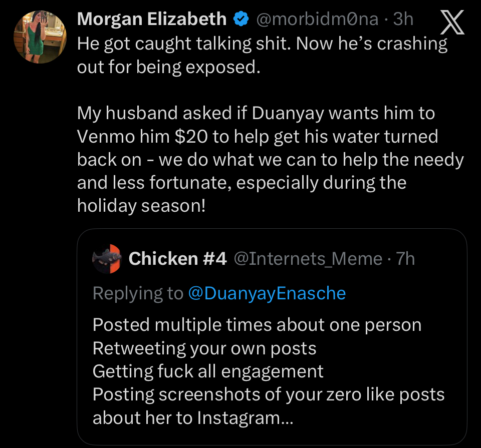Open the Morgan Elizabeth display name

(x=152, y=20)
